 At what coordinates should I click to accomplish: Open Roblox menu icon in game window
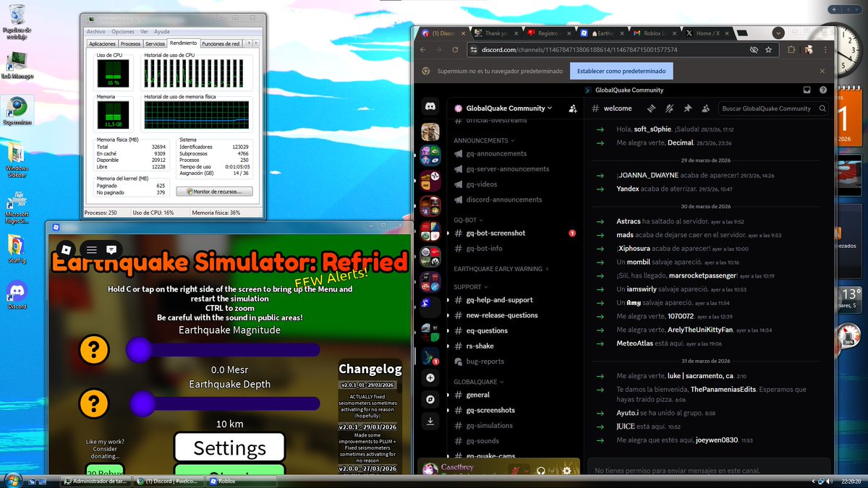pos(91,249)
